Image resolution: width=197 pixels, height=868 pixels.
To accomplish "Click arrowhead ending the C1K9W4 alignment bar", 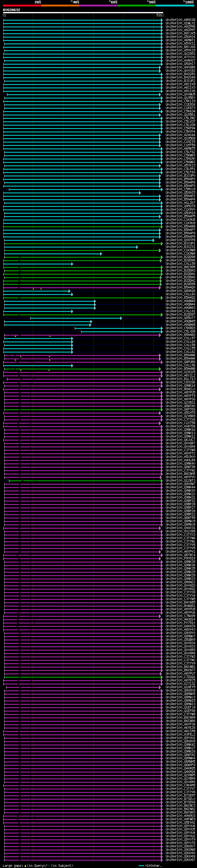I will [x=101, y=254].
